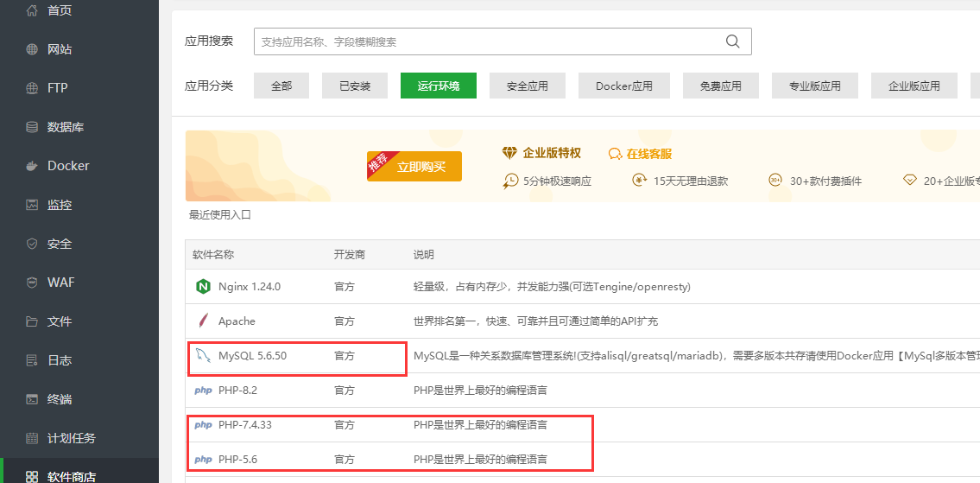Click the refund icon beside 15天无理由退款
The width and height of the screenshot is (980, 483).
640,181
